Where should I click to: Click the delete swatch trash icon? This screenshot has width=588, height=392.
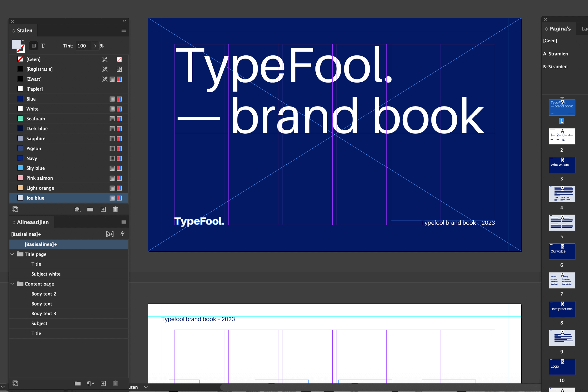tap(115, 209)
